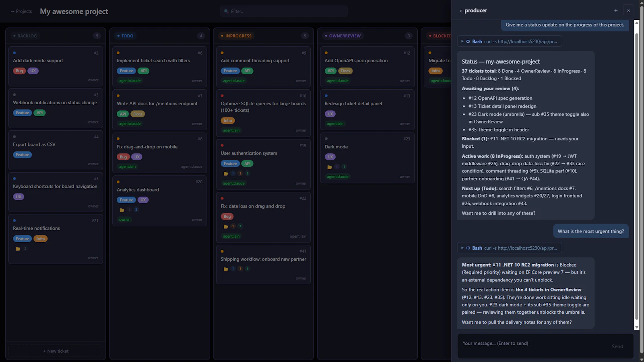Select the BLOCKED column header

point(440,36)
